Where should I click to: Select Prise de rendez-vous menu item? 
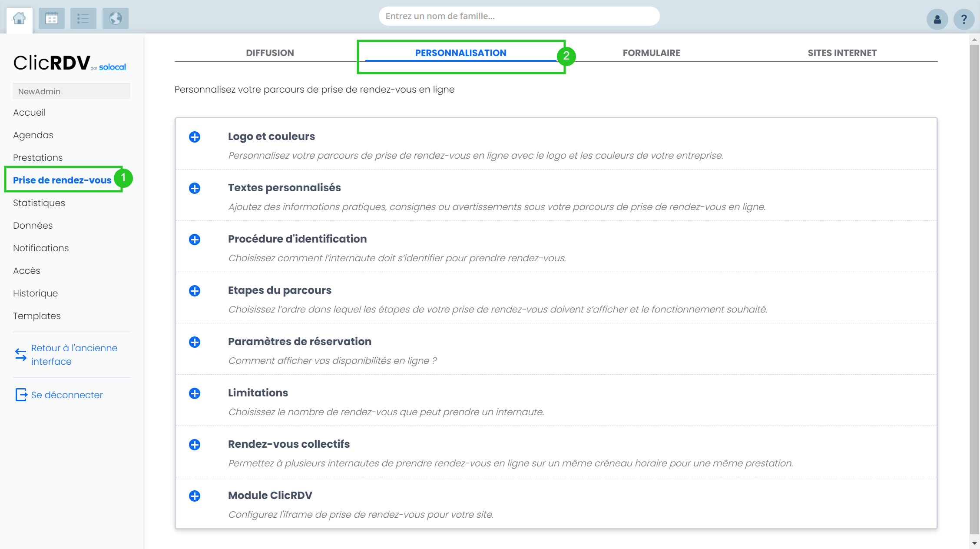(62, 180)
